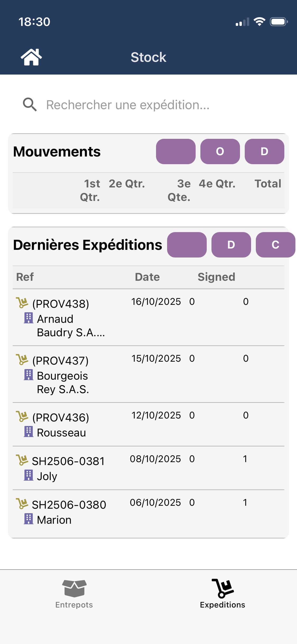Select the D filter in Mouvements
The height and width of the screenshot is (644, 297).
[x=264, y=151]
